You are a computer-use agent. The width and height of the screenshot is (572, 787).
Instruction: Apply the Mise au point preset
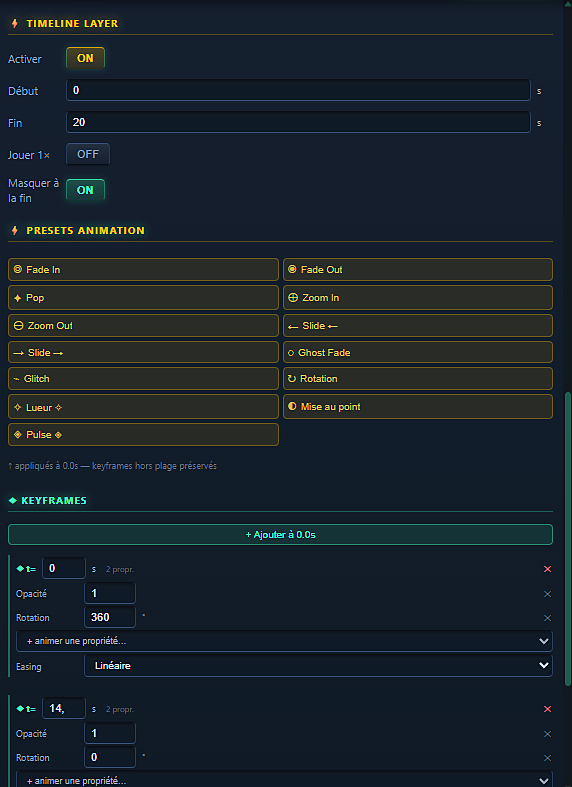tap(418, 407)
